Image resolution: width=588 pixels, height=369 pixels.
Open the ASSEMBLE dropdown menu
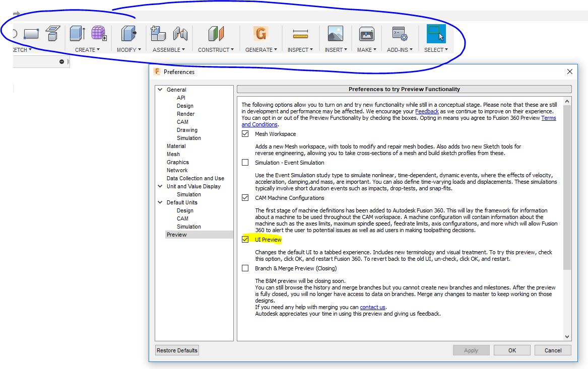(x=168, y=49)
